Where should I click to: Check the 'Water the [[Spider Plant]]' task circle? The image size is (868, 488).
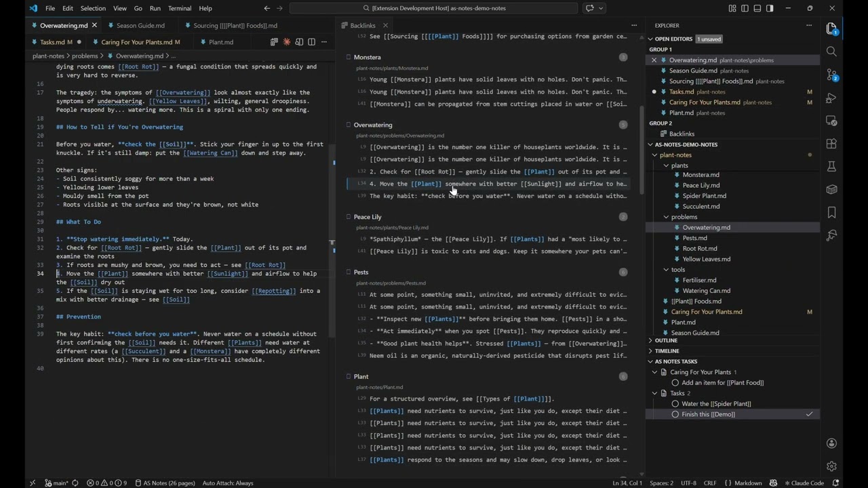pos(675,404)
